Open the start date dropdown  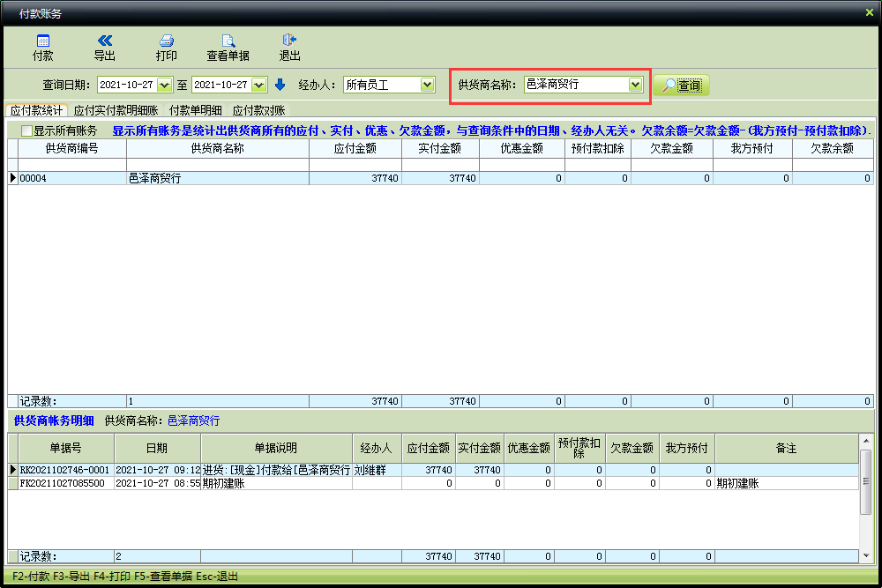pyautogui.click(x=164, y=85)
